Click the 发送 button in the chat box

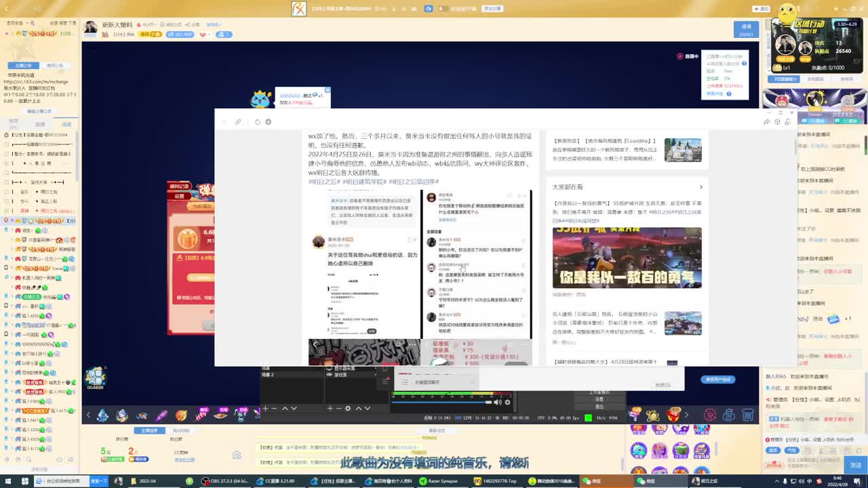855,465
